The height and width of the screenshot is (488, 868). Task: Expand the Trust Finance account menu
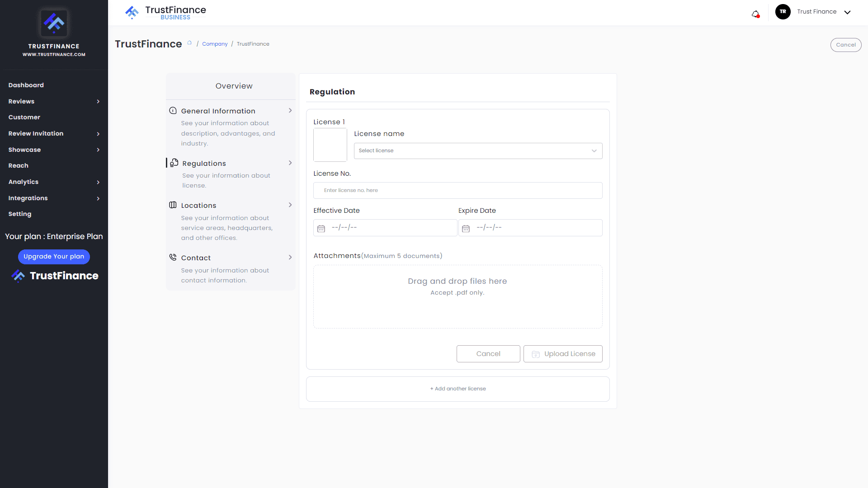pyautogui.click(x=847, y=12)
